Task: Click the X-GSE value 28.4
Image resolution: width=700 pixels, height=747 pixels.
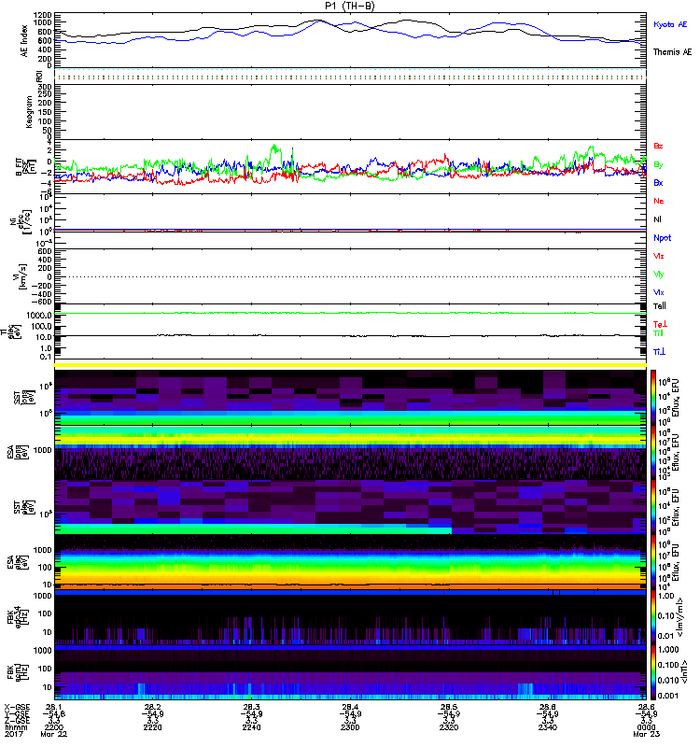Action: 350,707
